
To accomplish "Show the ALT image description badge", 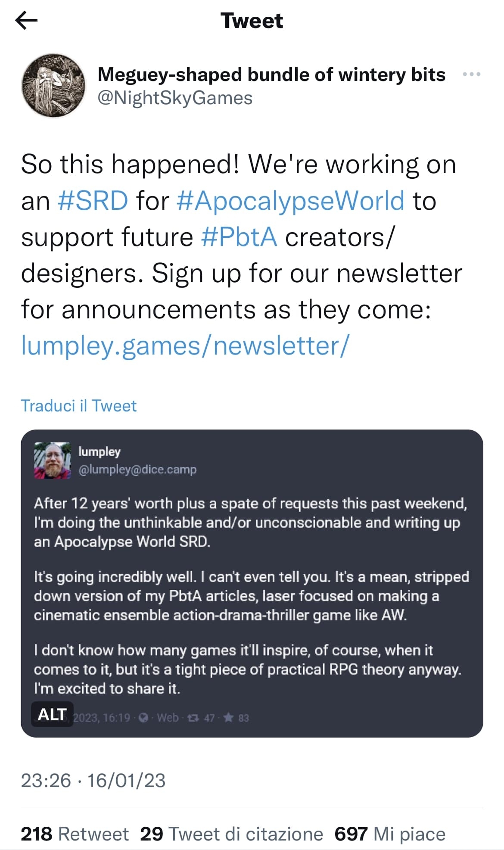I will [x=52, y=714].
